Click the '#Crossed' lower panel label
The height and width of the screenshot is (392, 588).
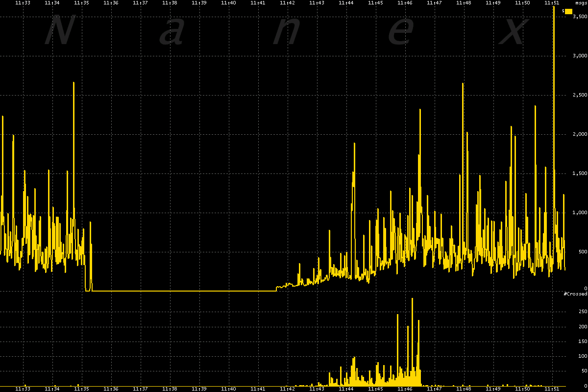coord(575,294)
